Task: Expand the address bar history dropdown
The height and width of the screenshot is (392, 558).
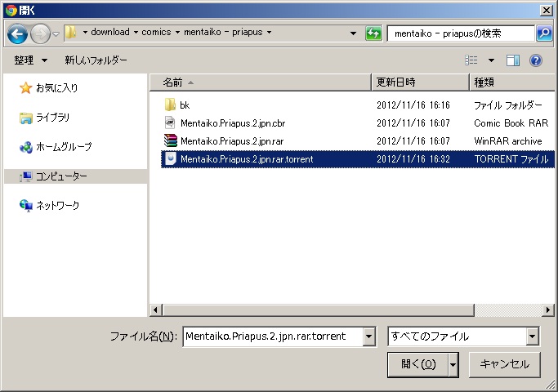Action: pyautogui.click(x=353, y=33)
